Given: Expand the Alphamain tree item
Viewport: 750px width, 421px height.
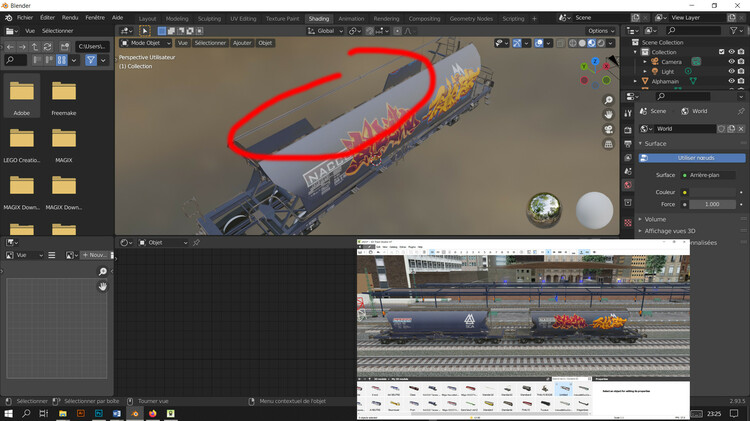Looking at the screenshot, I should (x=635, y=81).
